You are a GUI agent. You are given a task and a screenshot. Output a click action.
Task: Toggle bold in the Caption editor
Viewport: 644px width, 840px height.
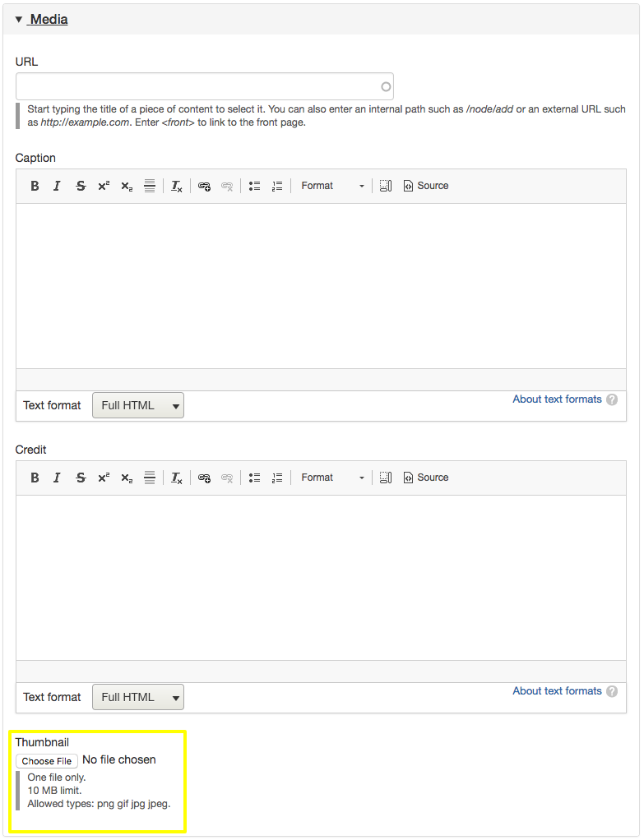(x=35, y=186)
